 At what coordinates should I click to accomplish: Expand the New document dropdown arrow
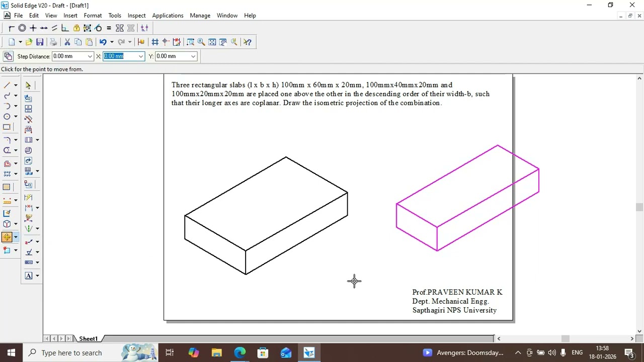click(20, 42)
